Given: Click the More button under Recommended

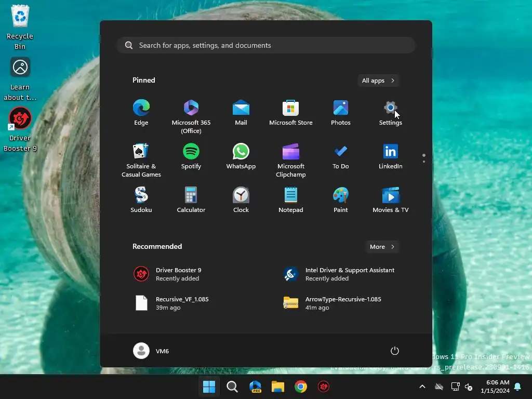Looking at the screenshot, I should click(x=382, y=247).
